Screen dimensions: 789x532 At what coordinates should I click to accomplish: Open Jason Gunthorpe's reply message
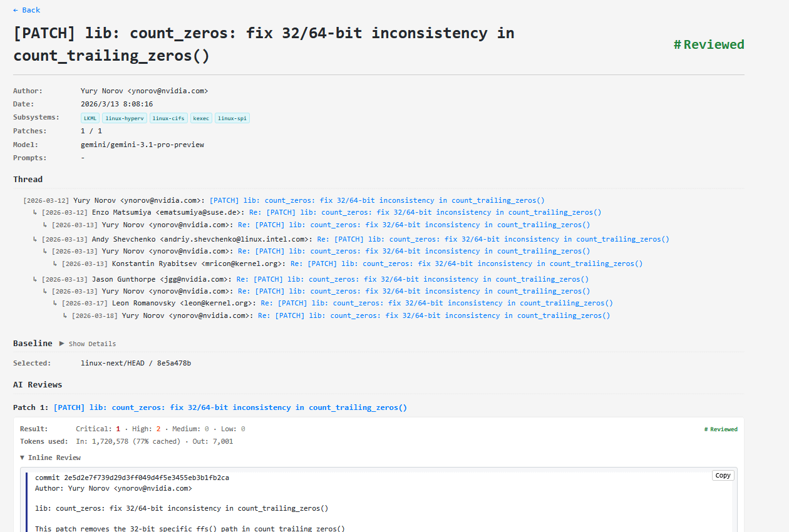point(412,280)
